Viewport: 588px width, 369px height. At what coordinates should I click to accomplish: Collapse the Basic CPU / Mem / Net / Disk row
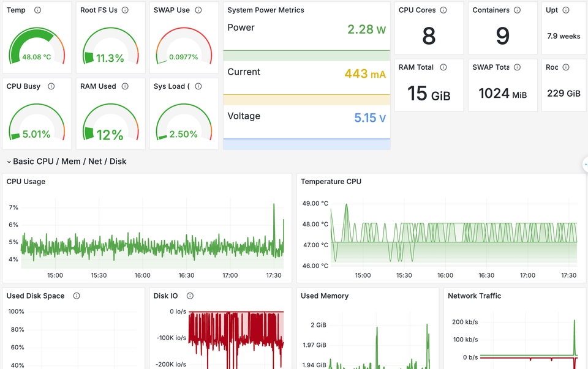(9, 162)
